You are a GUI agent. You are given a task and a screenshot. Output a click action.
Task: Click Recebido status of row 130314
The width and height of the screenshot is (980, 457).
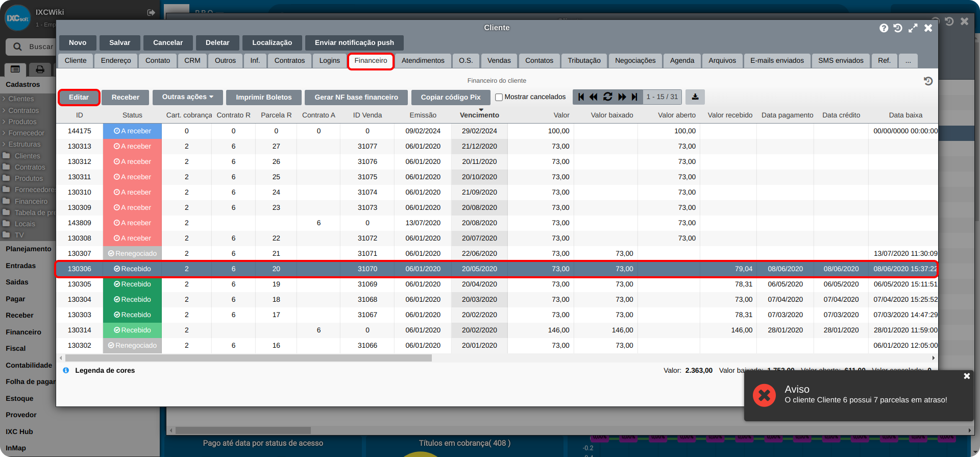(x=132, y=330)
